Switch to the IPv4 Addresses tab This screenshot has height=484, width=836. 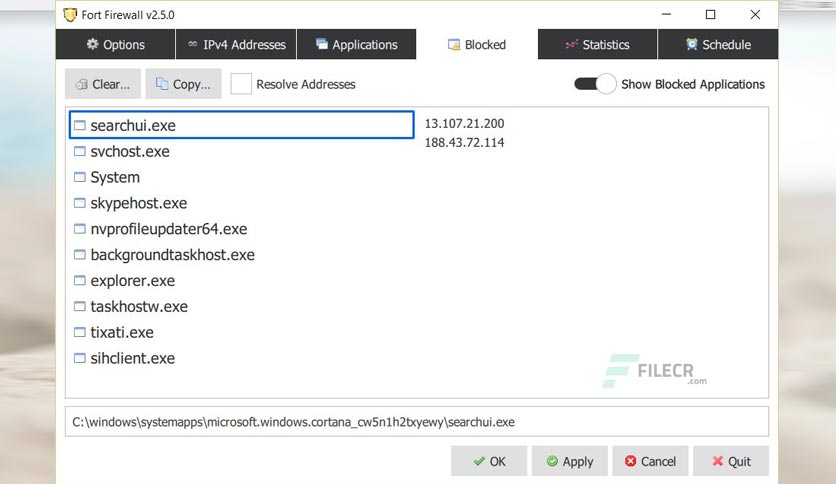click(x=236, y=44)
